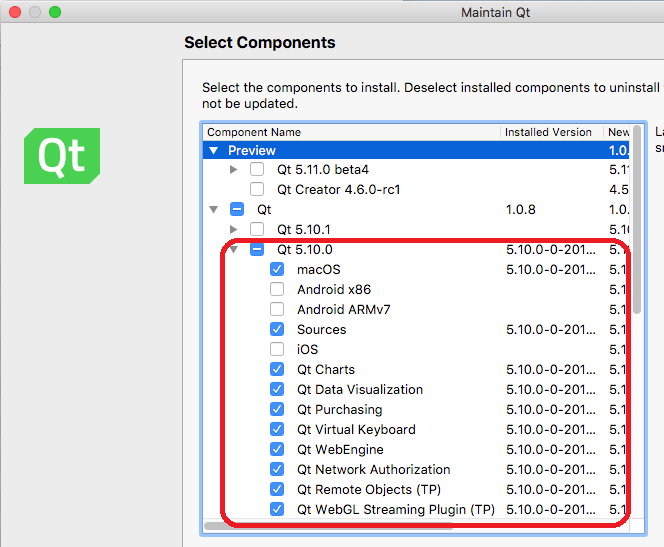Click the Maintain Qt window title
Image resolution: width=664 pixels, height=547 pixels.
(495, 12)
